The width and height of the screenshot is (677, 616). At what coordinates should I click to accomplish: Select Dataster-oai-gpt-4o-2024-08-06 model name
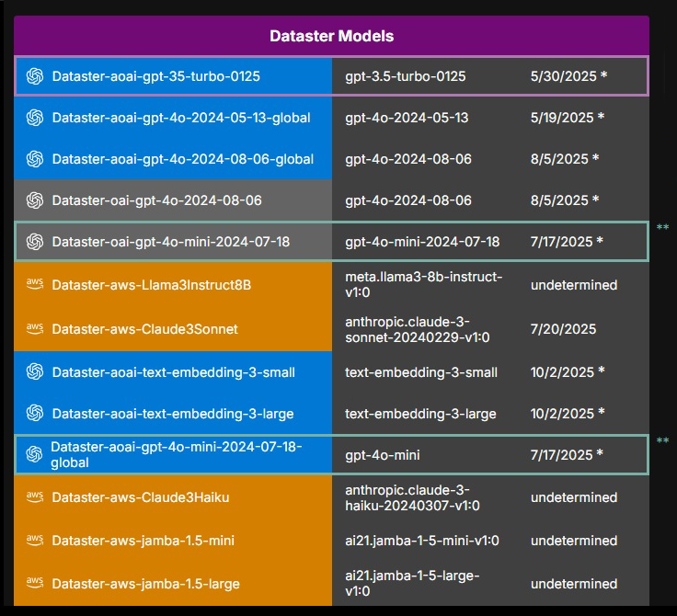coord(156,200)
